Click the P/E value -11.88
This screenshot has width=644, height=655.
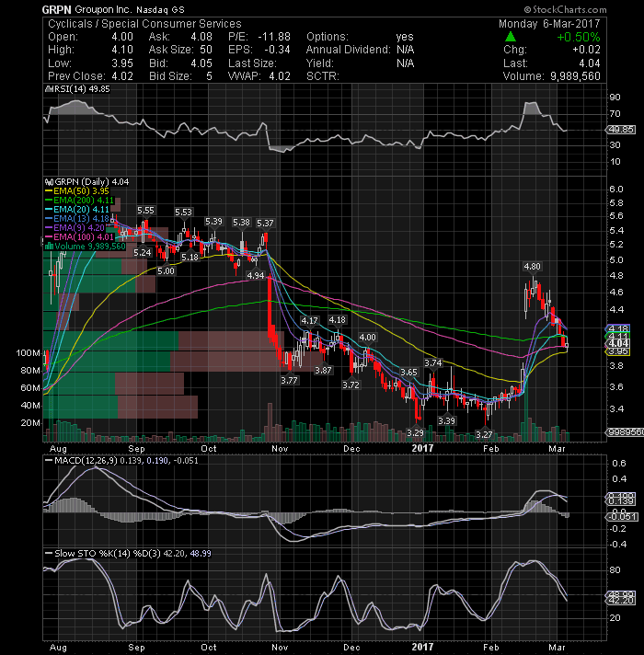click(274, 37)
